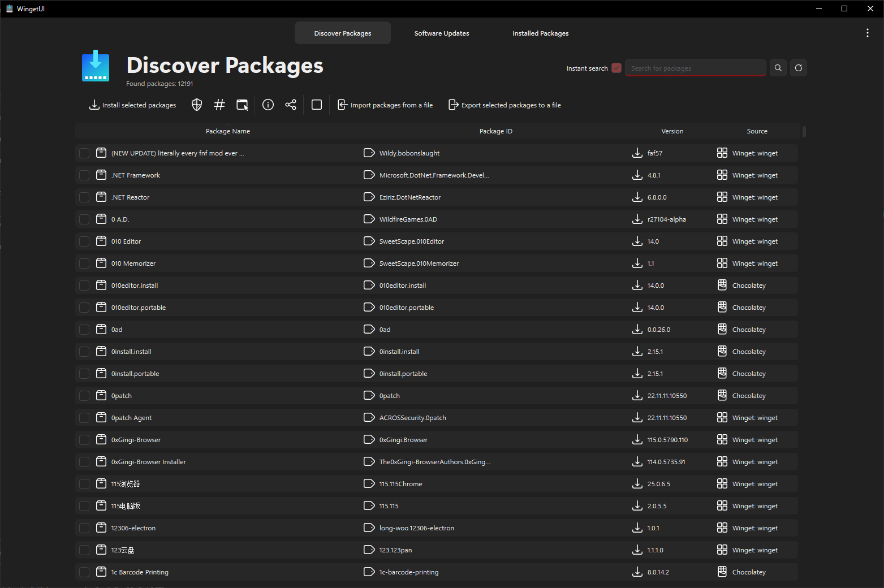
Task: Sort by the Version column header
Action: 672,131
